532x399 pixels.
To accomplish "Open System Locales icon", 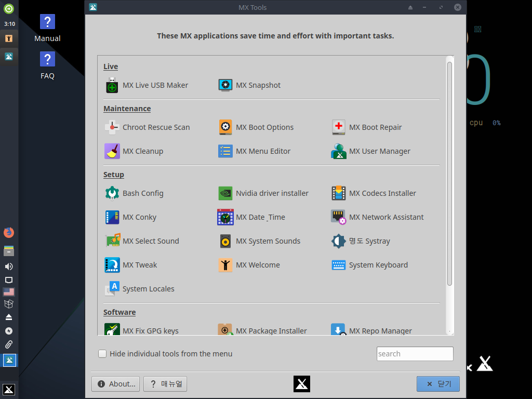I will click(112, 289).
